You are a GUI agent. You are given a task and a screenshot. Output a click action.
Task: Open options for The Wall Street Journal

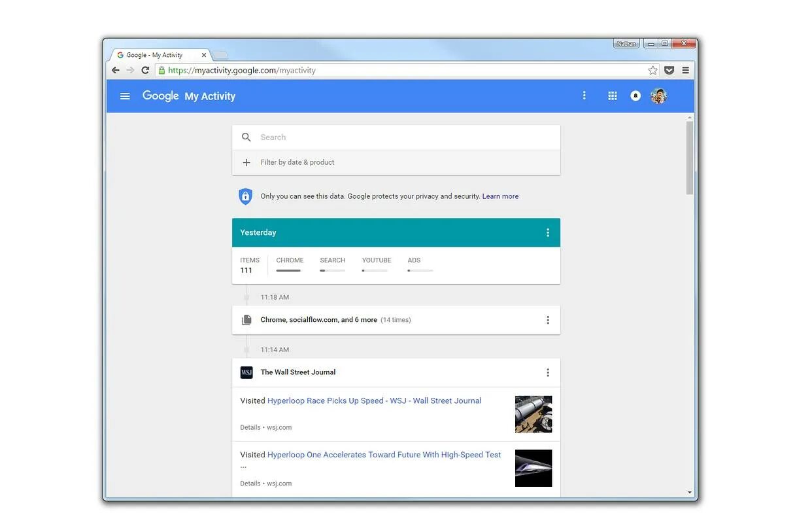pyautogui.click(x=548, y=372)
